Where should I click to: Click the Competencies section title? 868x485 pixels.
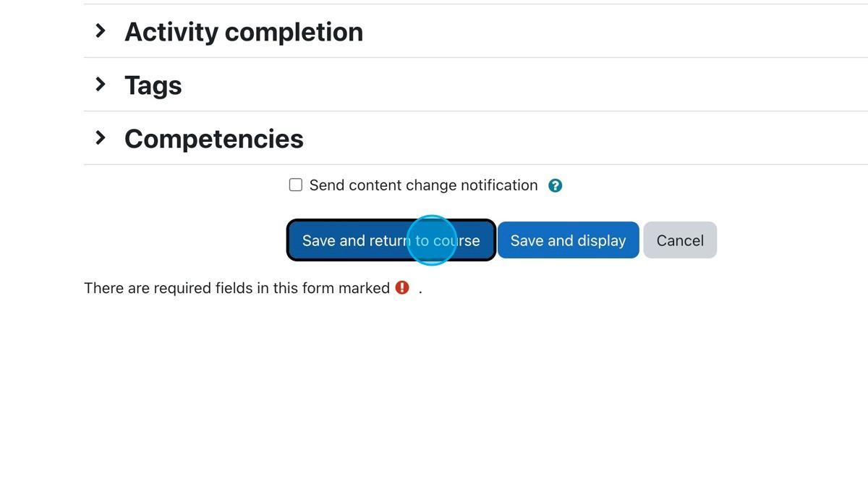tap(213, 138)
